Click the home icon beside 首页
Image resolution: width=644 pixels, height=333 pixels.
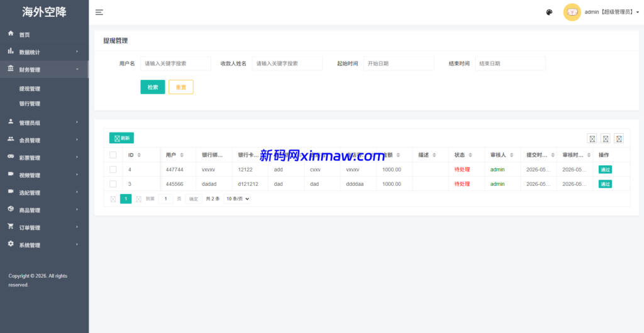[x=11, y=33]
